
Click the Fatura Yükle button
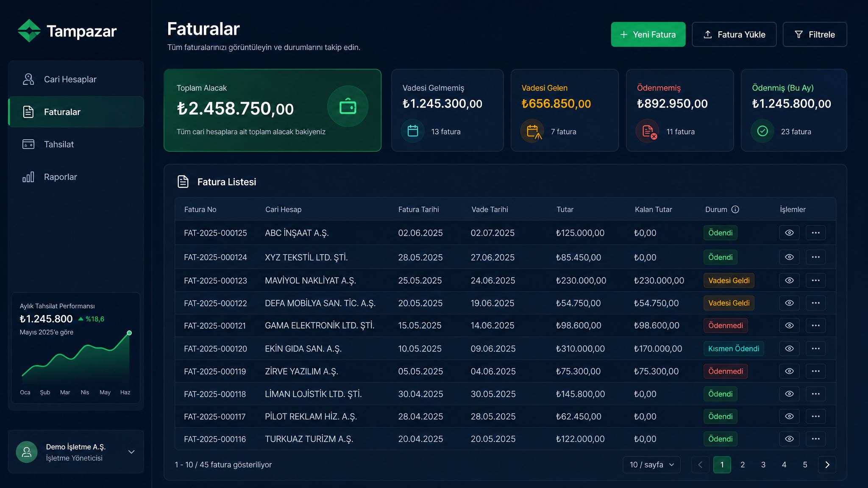point(734,34)
